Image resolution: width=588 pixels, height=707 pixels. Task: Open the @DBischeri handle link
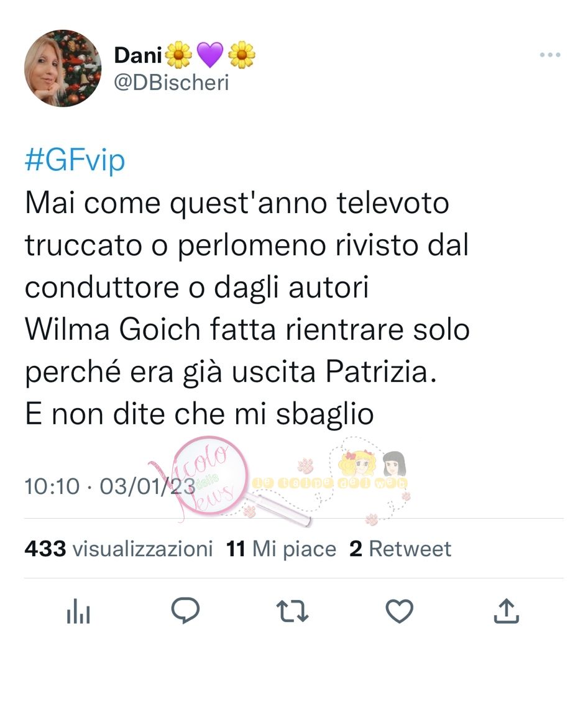(172, 83)
